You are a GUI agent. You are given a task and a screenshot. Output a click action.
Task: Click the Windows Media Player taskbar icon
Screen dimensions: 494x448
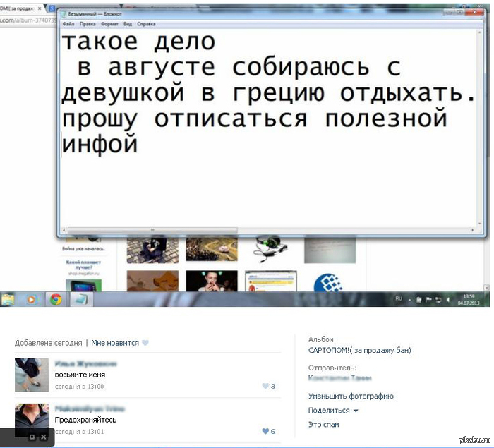[31, 299]
